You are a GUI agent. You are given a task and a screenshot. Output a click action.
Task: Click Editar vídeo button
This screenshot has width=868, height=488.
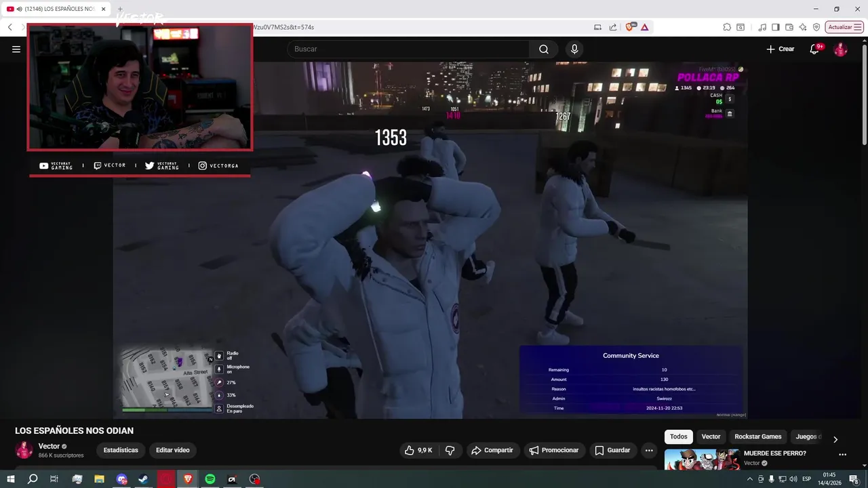coord(173,450)
